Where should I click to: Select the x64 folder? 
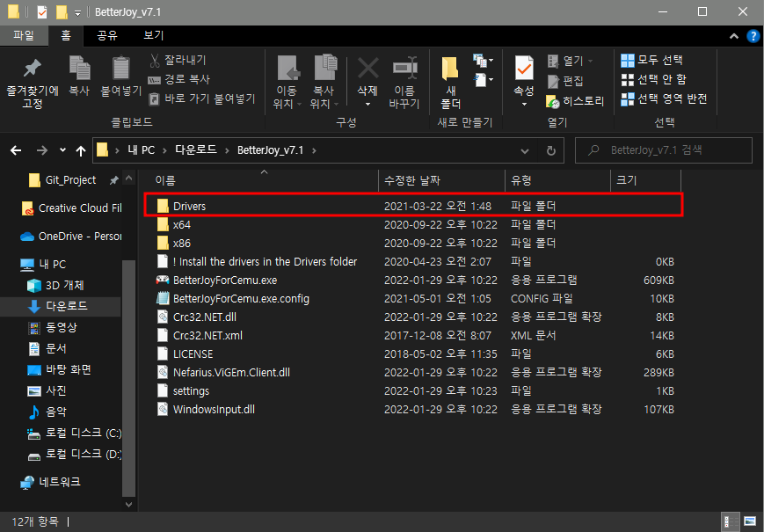tap(413, 224)
